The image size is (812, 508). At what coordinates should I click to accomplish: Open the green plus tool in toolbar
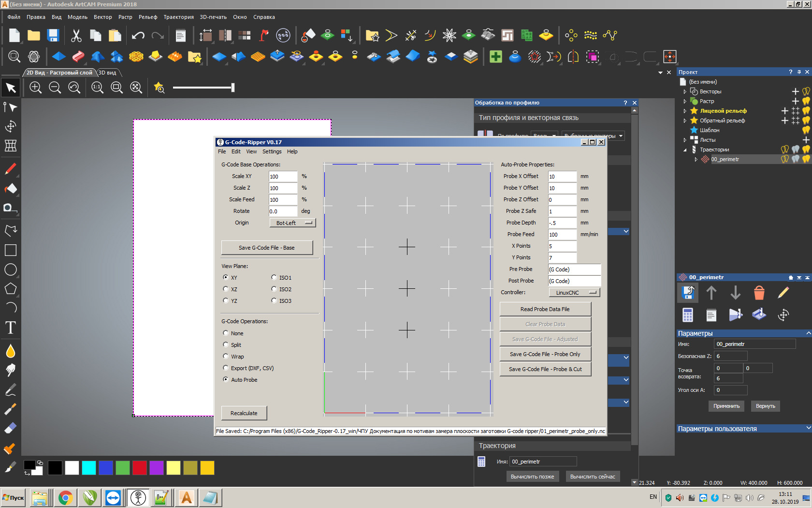point(496,57)
